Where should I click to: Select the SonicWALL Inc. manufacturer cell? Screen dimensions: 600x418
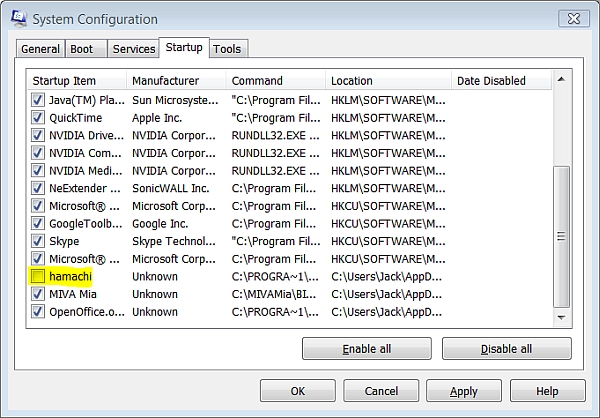click(171, 188)
